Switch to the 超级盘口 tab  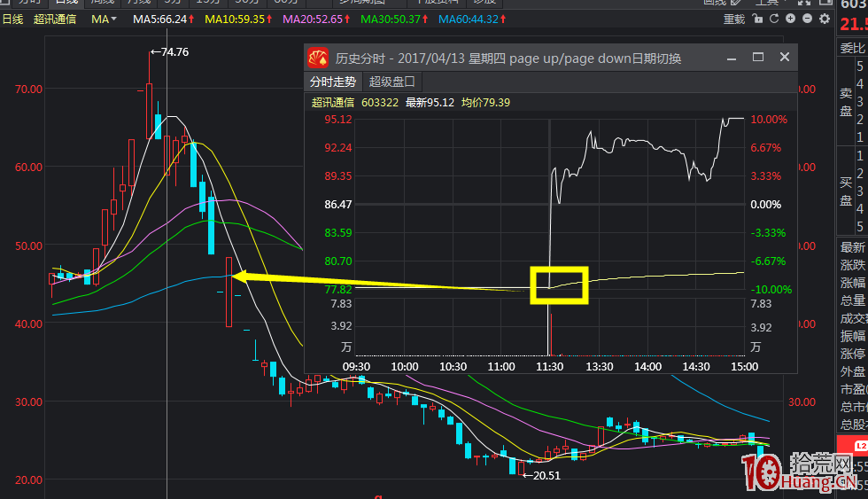click(391, 82)
